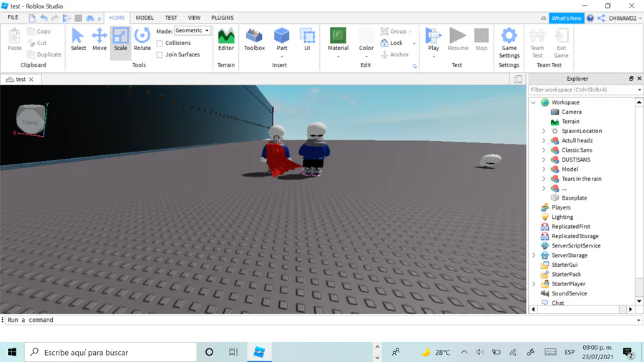
Task: Switch to the MODEL ribbon tab
Action: [x=145, y=18]
